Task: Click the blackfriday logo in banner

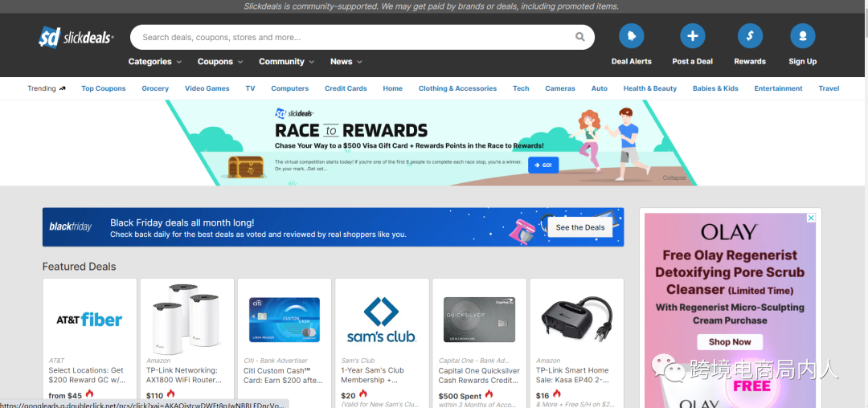Action: 70,226
